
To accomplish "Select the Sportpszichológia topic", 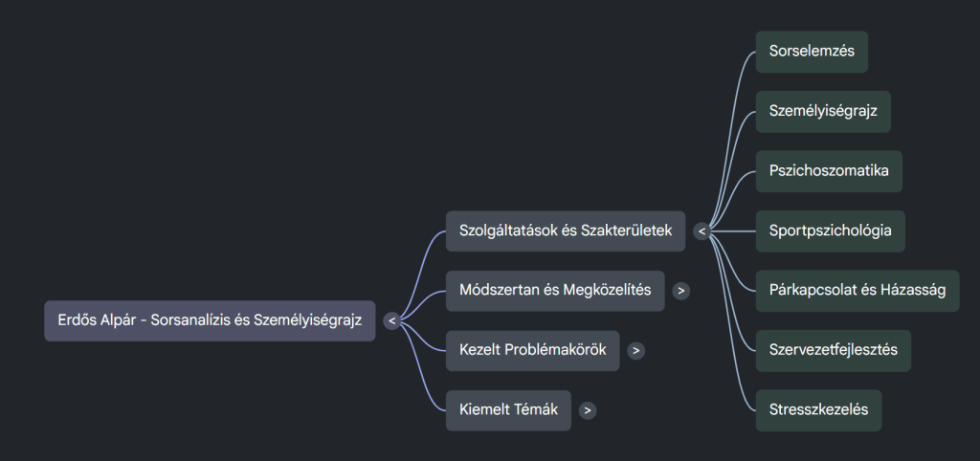I will (x=830, y=230).
